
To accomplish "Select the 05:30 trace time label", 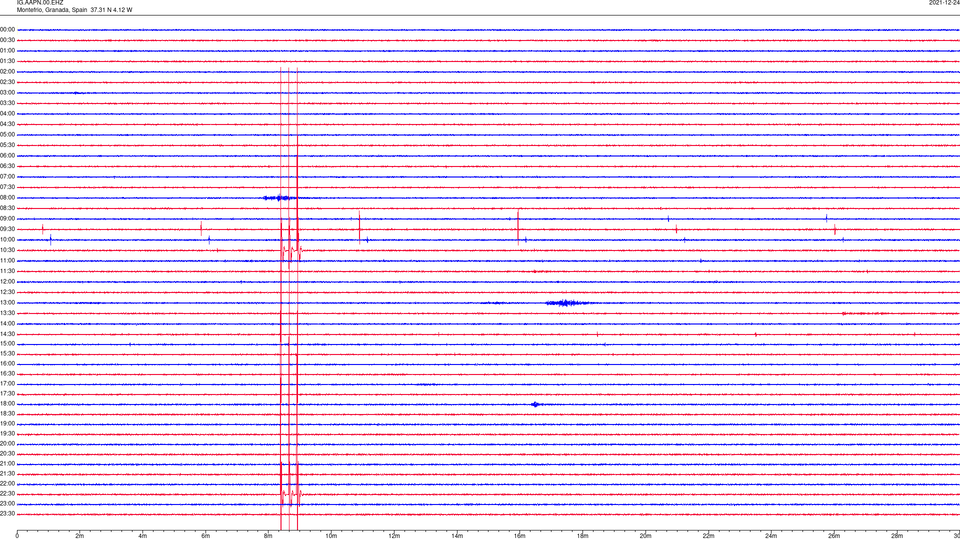I will click(x=8, y=145).
